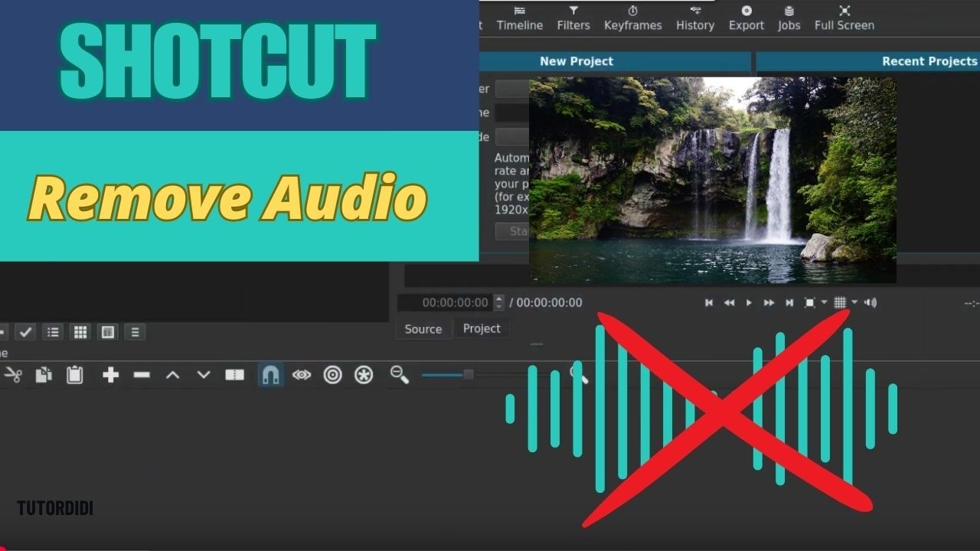Toggle timeline snapping magnet
This screenshot has height=551, width=980.
coord(270,374)
